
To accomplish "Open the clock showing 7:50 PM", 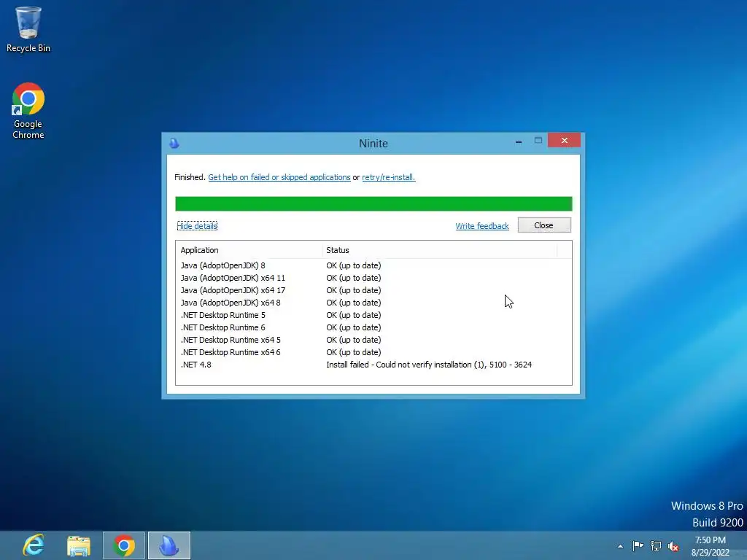I will point(711,546).
